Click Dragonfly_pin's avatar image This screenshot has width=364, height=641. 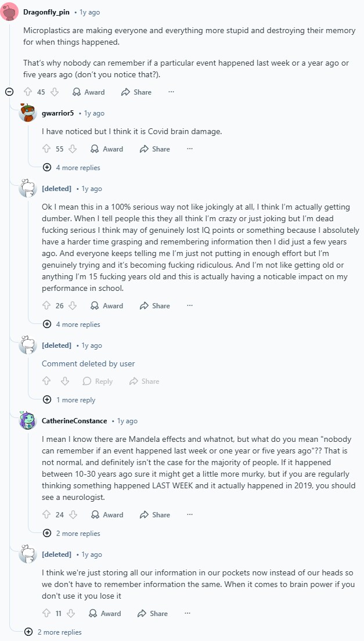(8, 12)
